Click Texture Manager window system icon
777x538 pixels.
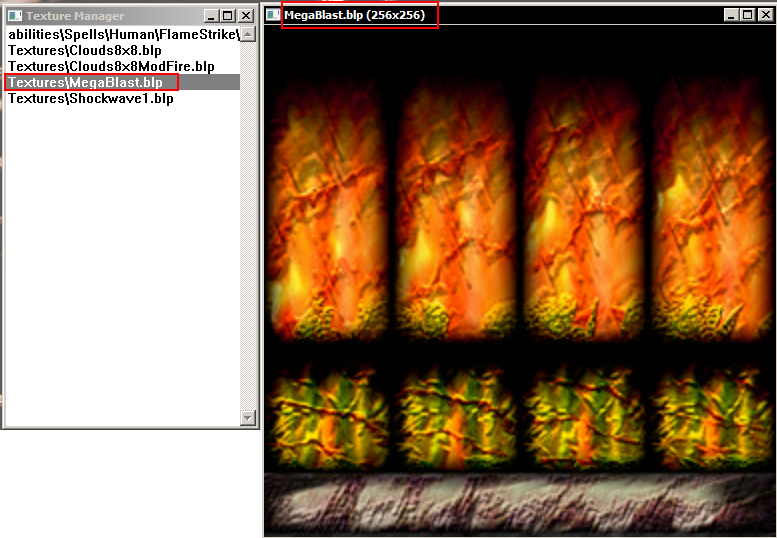[x=15, y=16]
